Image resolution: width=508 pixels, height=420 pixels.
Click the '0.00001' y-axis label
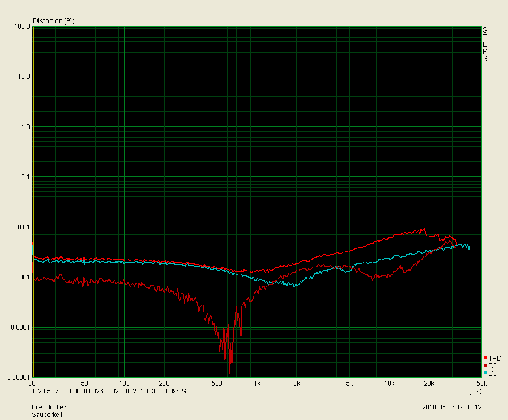[x=19, y=377]
